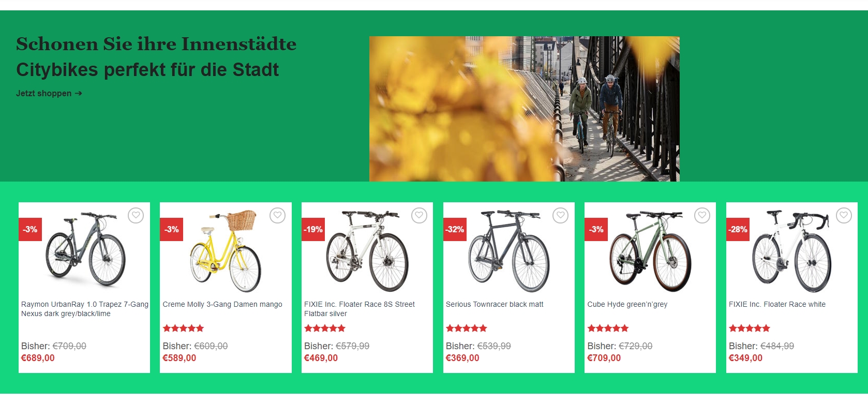
Task: Select the yellow Creme Molly bike image
Action: (226, 251)
